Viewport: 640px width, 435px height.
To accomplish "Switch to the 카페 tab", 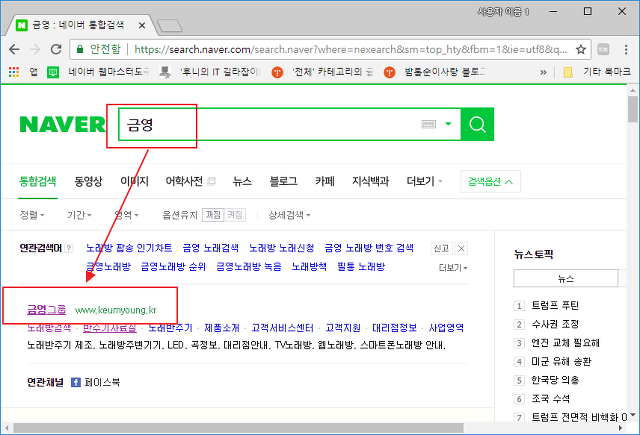I will (325, 181).
